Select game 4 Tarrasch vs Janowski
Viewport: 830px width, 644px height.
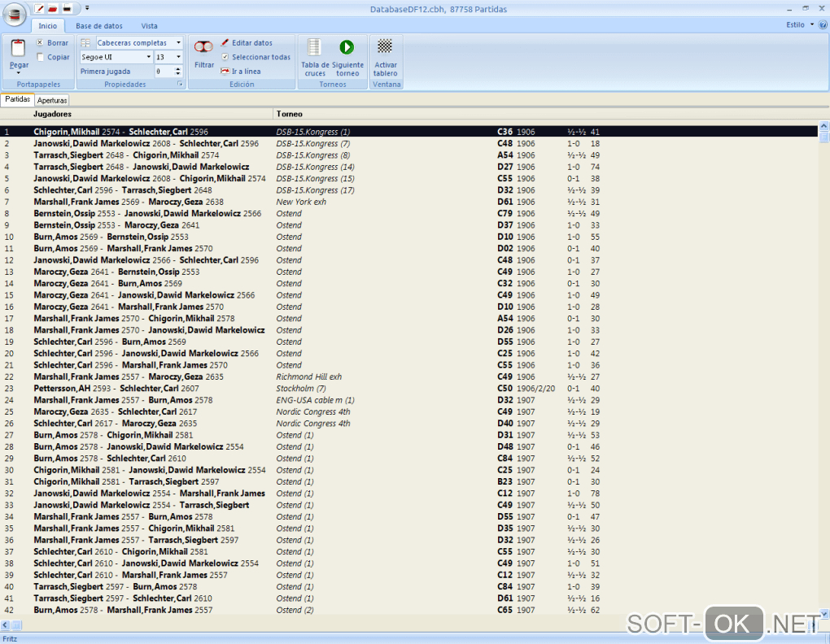[x=408, y=167]
